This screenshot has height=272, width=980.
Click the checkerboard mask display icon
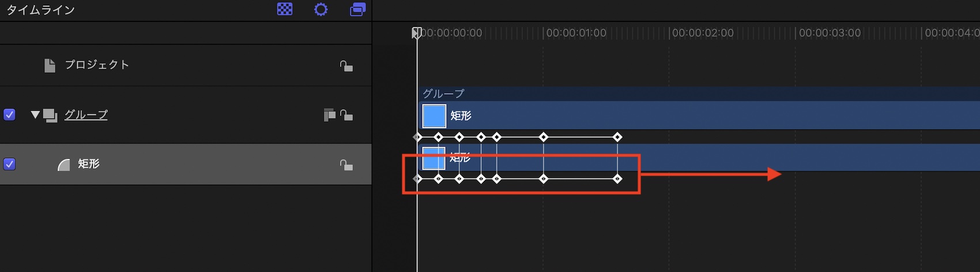(x=285, y=9)
